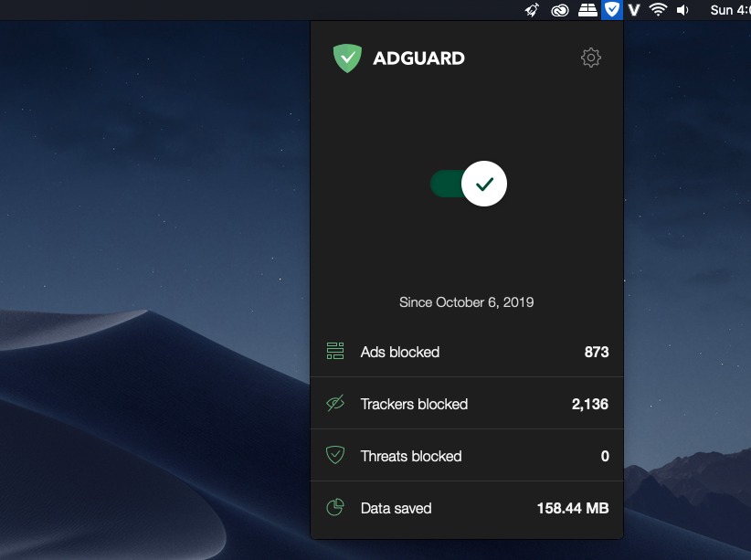Viewport: 751px width, 560px height.
Task: Open the volume control in the menu bar
Action: 683,10
